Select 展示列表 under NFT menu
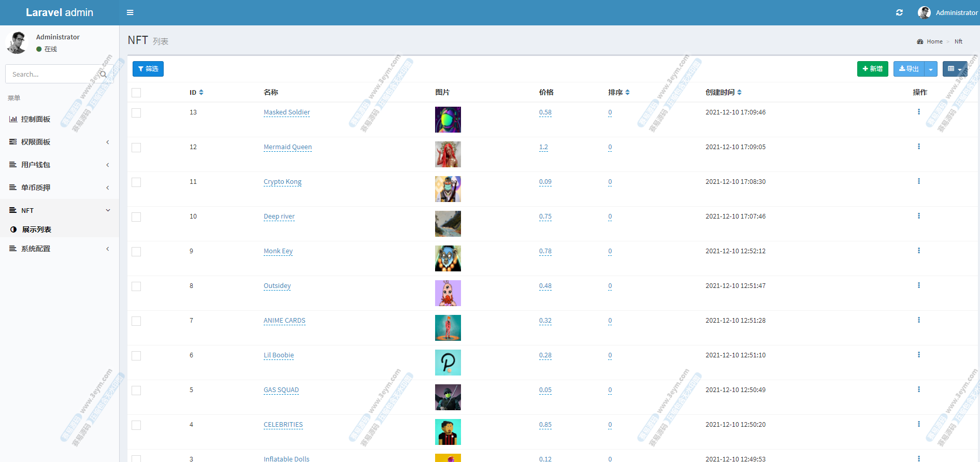Image resolution: width=980 pixels, height=462 pixels. [x=36, y=229]
